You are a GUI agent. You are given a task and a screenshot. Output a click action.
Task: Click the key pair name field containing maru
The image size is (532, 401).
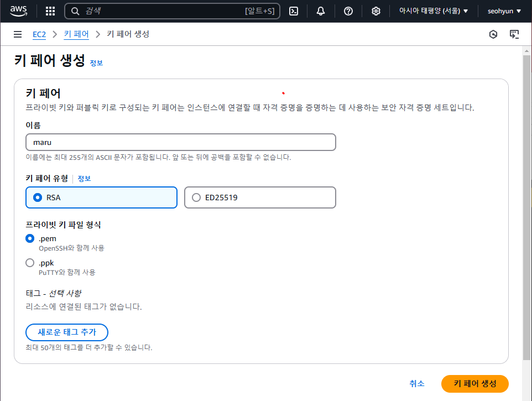pyautogui.click(x=181, y=143)
